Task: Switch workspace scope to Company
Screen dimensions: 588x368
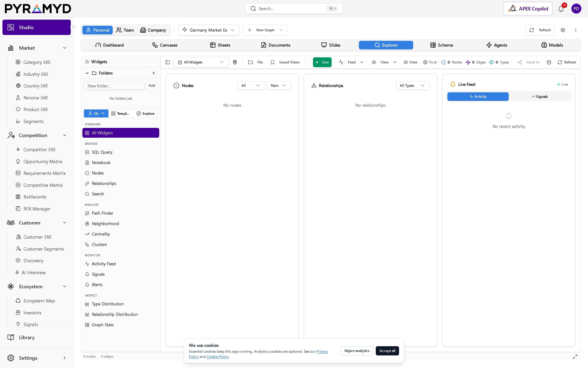Action: click(153, 30)
